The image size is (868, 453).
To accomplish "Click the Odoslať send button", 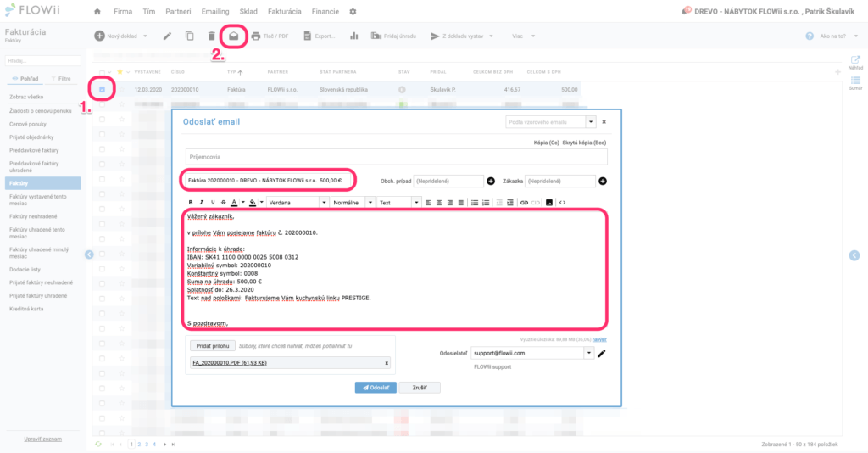I will pos(376,388).
